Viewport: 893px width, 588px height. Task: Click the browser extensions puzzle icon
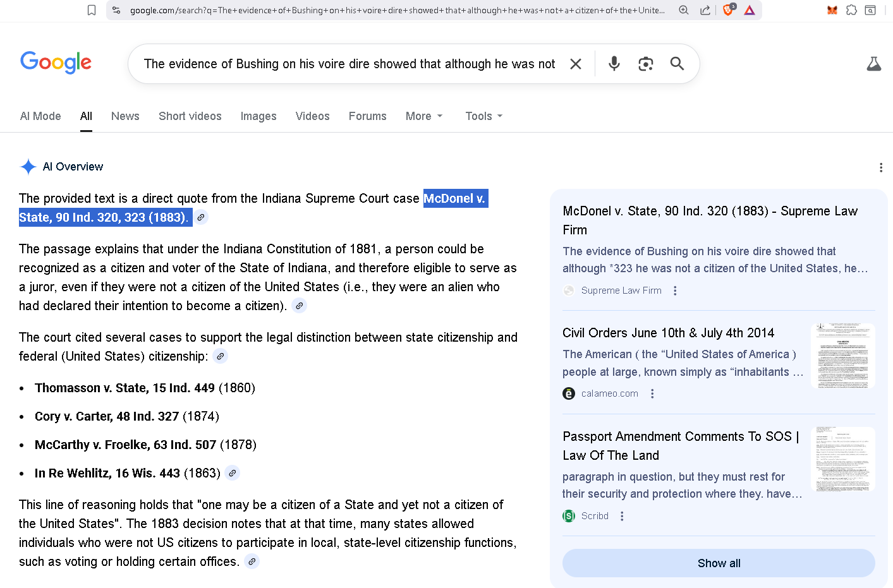(x=851, y=10)
